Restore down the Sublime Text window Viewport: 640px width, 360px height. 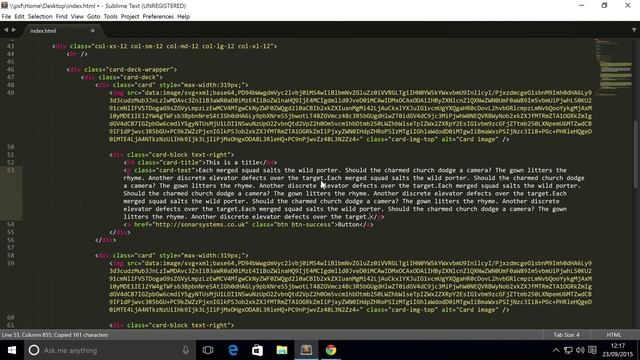coord(604,5)
